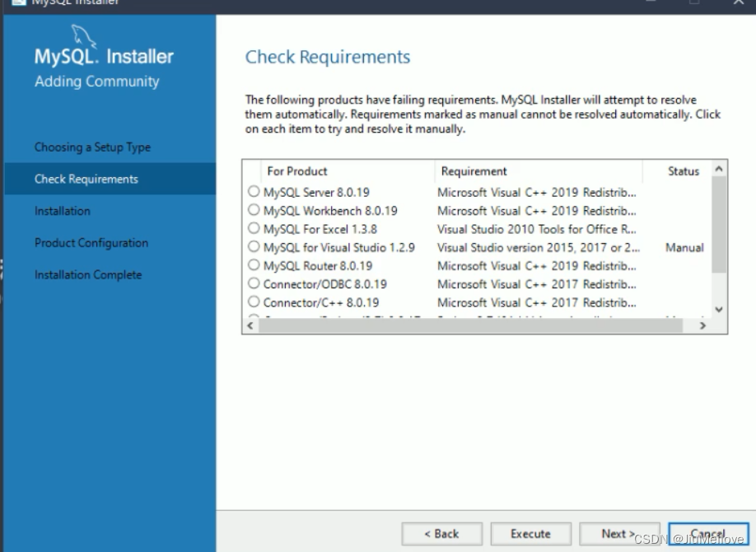The width and height of the screenshot is (756, 552).
Task: Click the MySQL Workbench 8.0.19 product name
Action: pos(330,211)
